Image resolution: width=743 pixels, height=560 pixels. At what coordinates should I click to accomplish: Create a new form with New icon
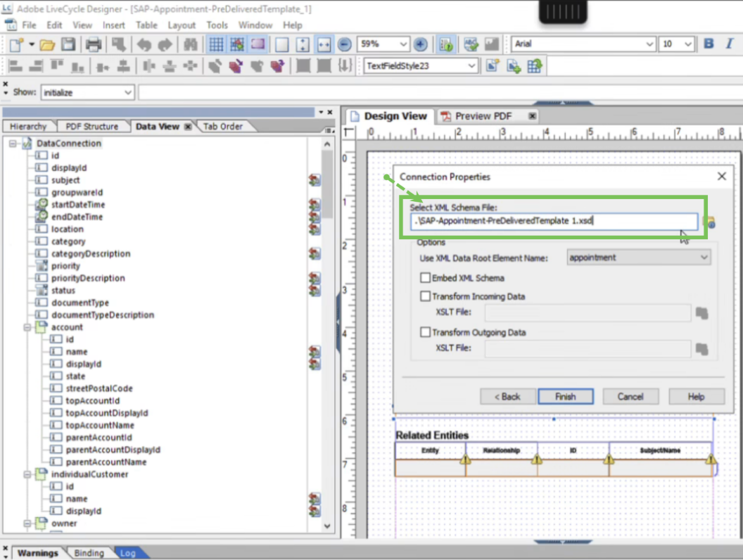pyautogui.click(x=16, y=44)
